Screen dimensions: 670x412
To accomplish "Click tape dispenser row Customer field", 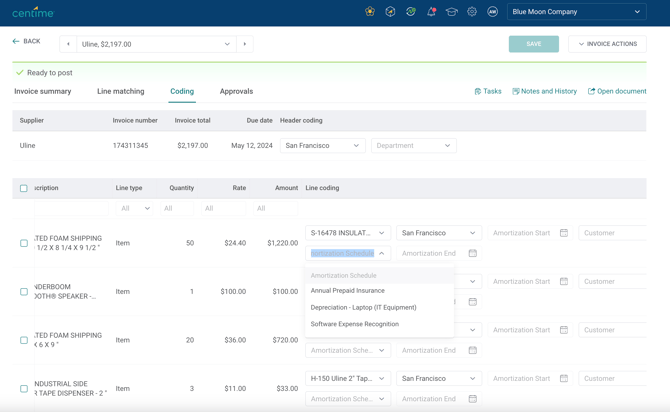I will (x=612, y=378).
